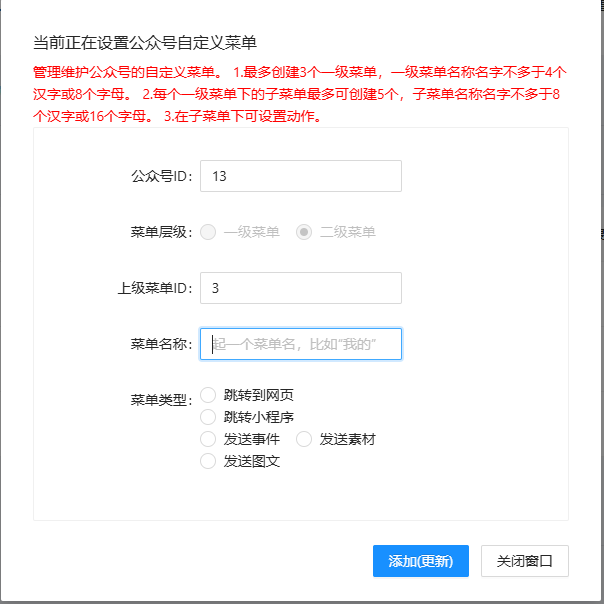This screenshot has height=604, width=604.
Task: Pick the 发送图文 radio option
Action: point(209,461)
